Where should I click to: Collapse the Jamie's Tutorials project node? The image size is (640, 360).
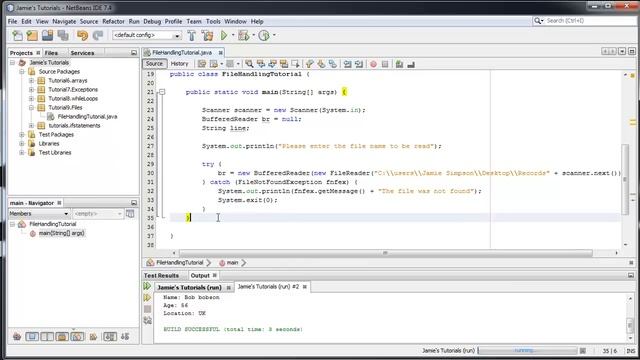tap(13, 63)
